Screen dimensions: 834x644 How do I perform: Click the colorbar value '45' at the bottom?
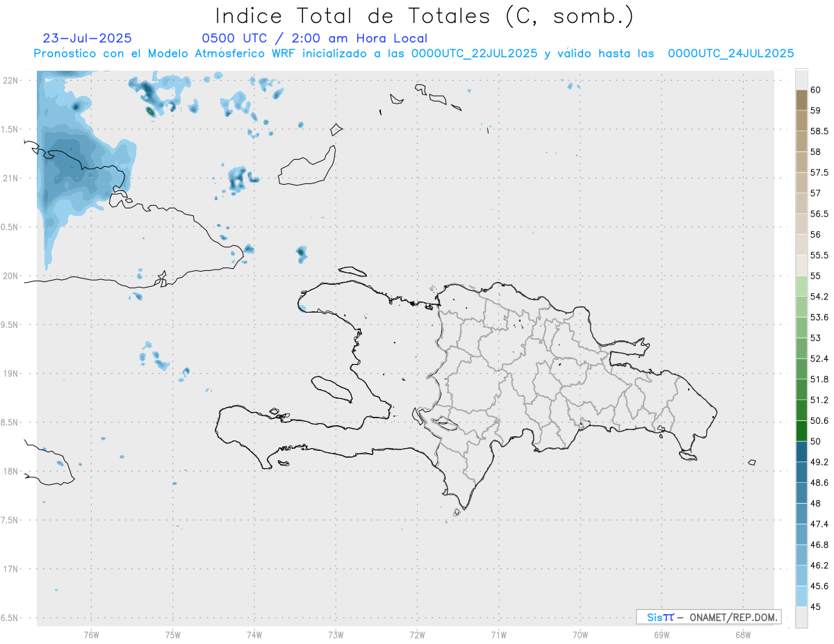point(816,607)
